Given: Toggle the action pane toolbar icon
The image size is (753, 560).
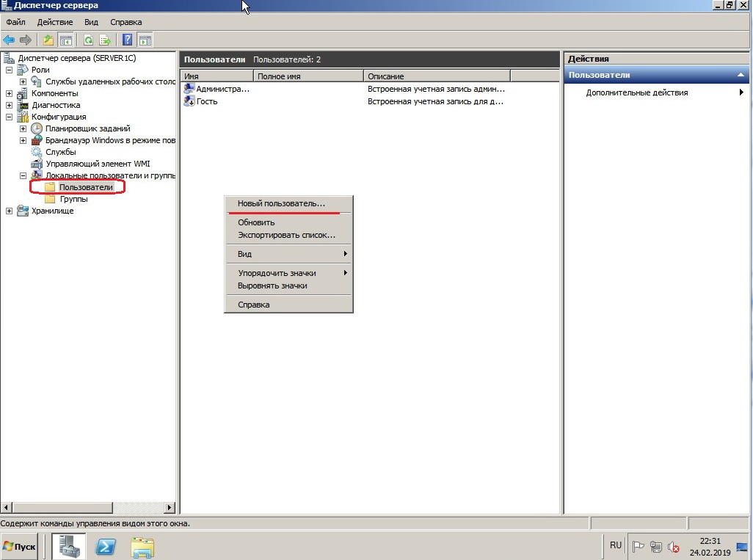Looking at the screenshot, I should point(145,40).
